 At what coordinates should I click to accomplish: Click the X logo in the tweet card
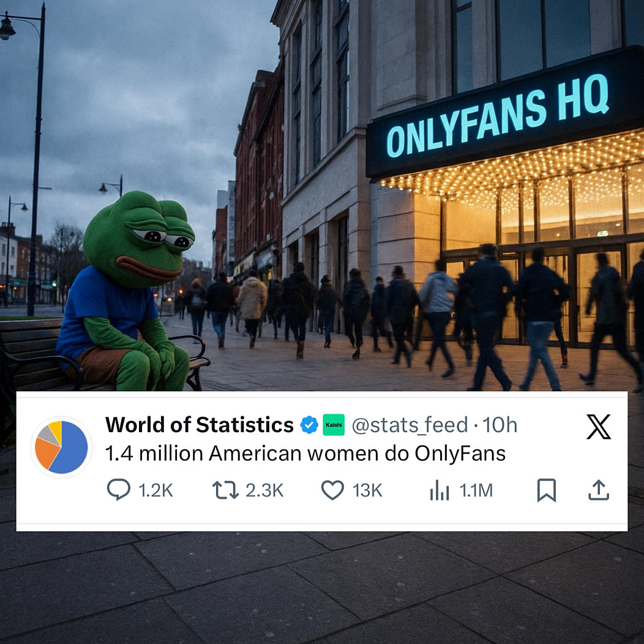pos(599,427)
